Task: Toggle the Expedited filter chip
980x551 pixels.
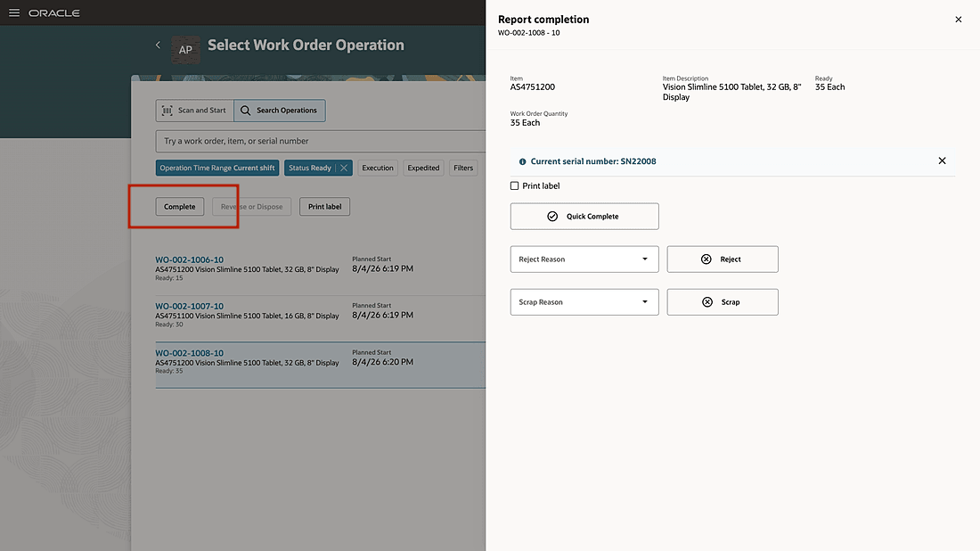Action: click(x=423, y=168)
